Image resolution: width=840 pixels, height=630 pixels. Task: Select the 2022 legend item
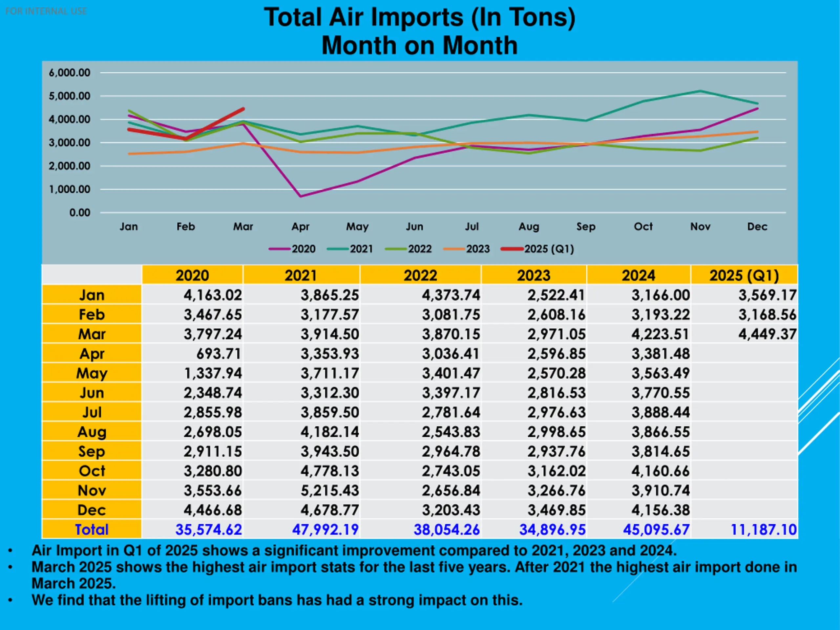tap(419, 249)
